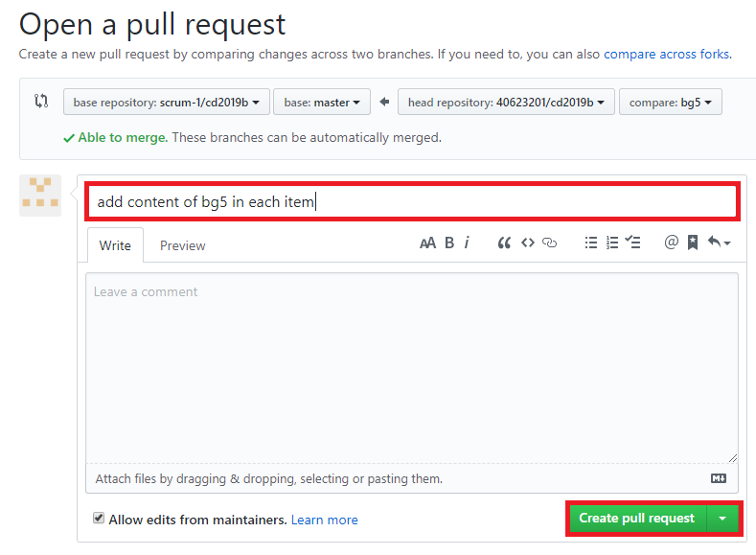This screenshot has height=555, width=756.
Task: Apply bold formatting icon
Action: (449, 243)
